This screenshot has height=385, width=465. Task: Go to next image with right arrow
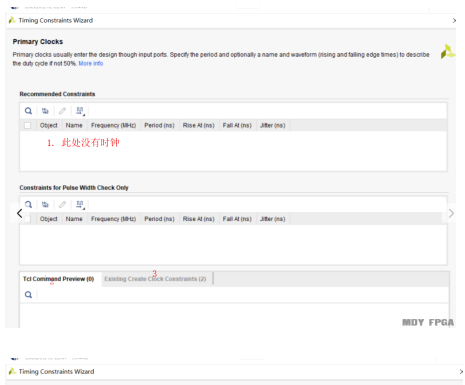point(451,213)
